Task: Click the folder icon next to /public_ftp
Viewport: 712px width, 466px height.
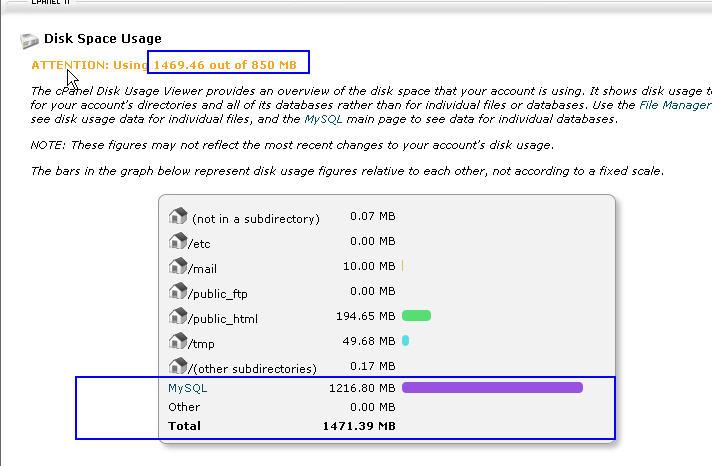Action: point(178,292)
